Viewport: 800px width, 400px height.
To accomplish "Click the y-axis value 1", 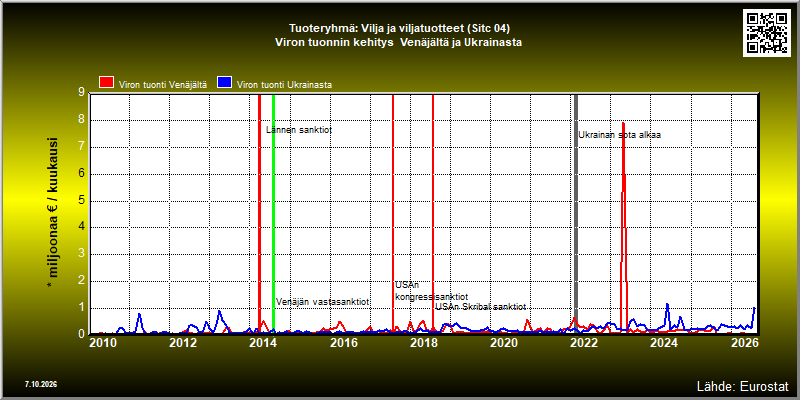I will [81, 308].
